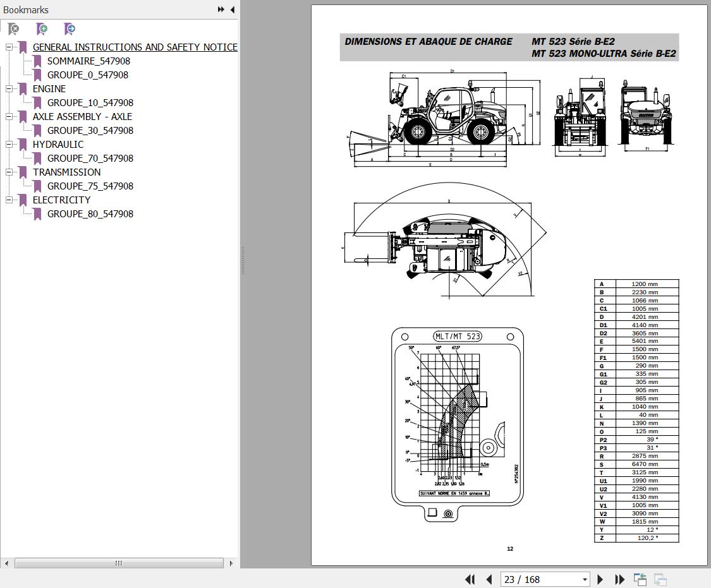This screenshot has height=588, width=711.
Task: Open the GROUPE_75_547908 bookmark
Action: [x=90, y=186]
